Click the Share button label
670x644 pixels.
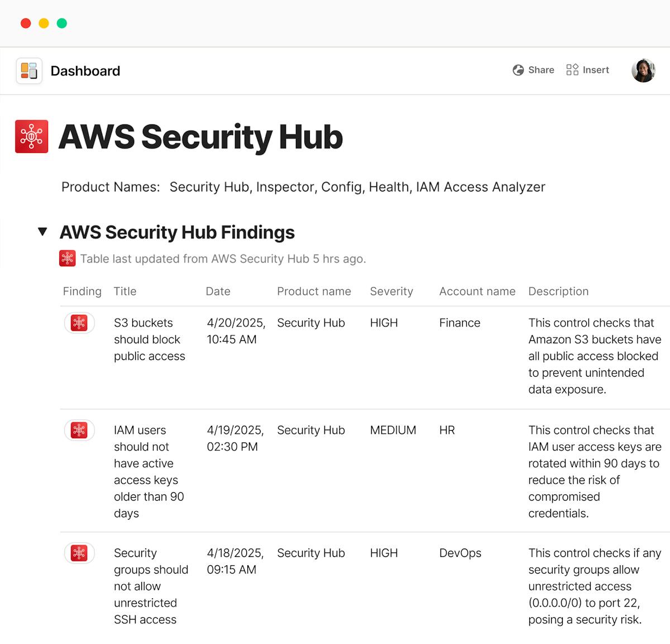(x=541, y=70)
